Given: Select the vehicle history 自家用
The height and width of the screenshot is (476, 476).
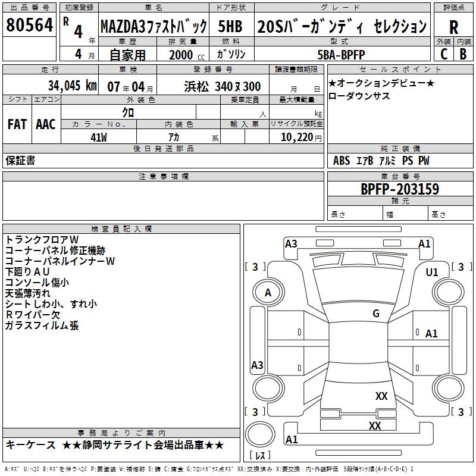Looking at the screenshot, I should 127,55.
